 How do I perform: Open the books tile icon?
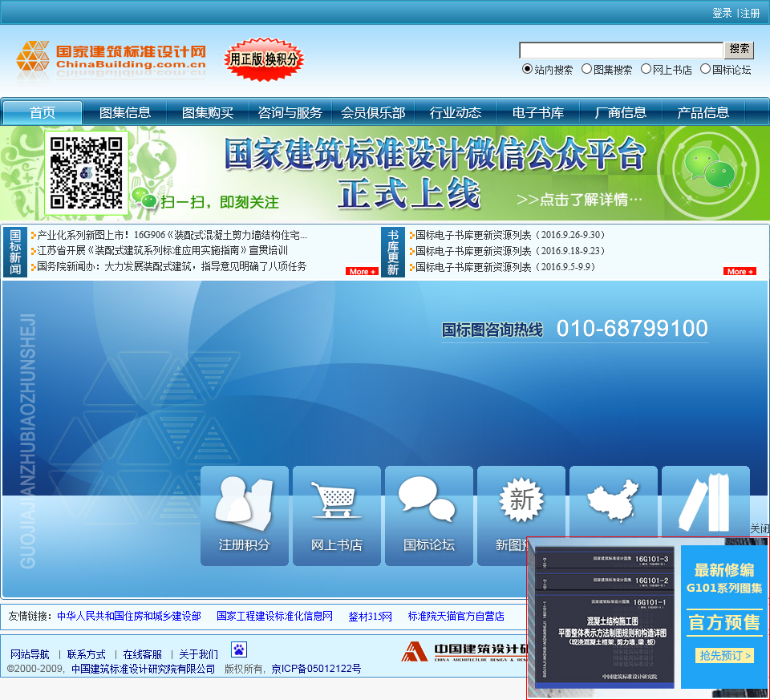(x=706, y=502)
